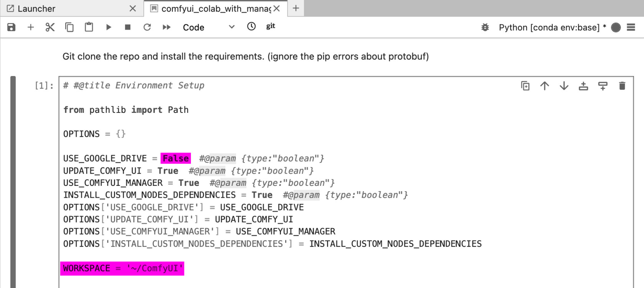The height and width of the screenshot is (288, 644).
Task: Open a new launcher tab with plus
Action: [296, 8]
